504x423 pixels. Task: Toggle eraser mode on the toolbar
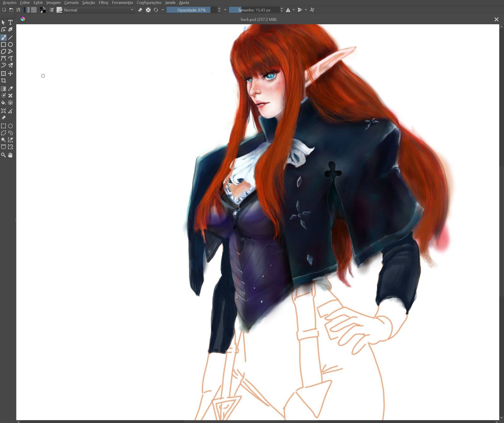tap(140, 10)
